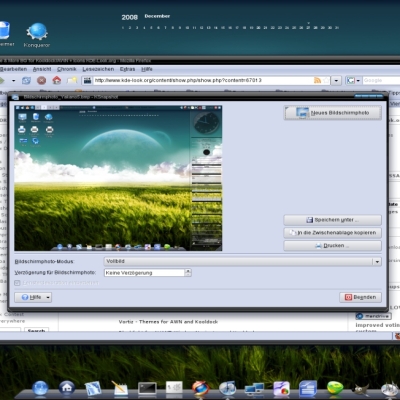Open Hilfe menu in Firefox menu bar
This screenshot has width=400, height=400.
(x=147, y=69)
